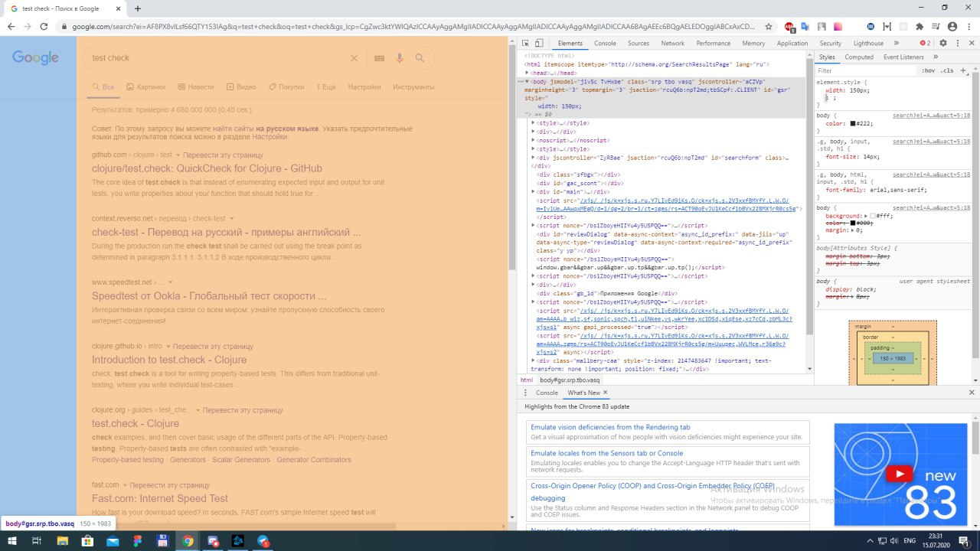This screenshot has height=551, width=980.
Task: Open the Memory panel tab
Action: 753,44
